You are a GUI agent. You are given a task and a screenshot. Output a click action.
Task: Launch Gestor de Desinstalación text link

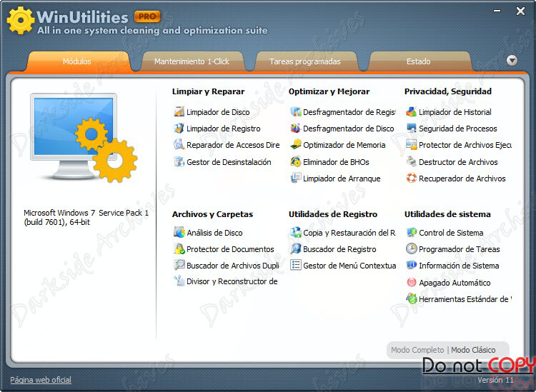click(229, 162)
